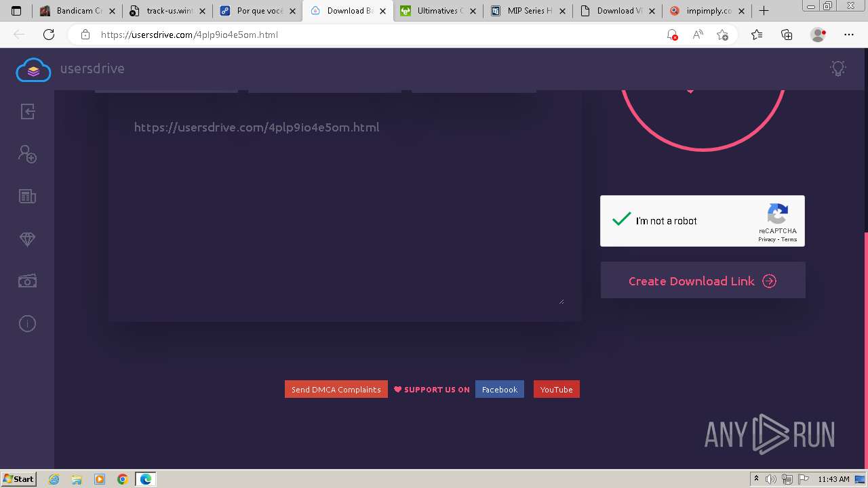Open the premium diamond icon
Screen dimensions: 868x488
[27, 239]
